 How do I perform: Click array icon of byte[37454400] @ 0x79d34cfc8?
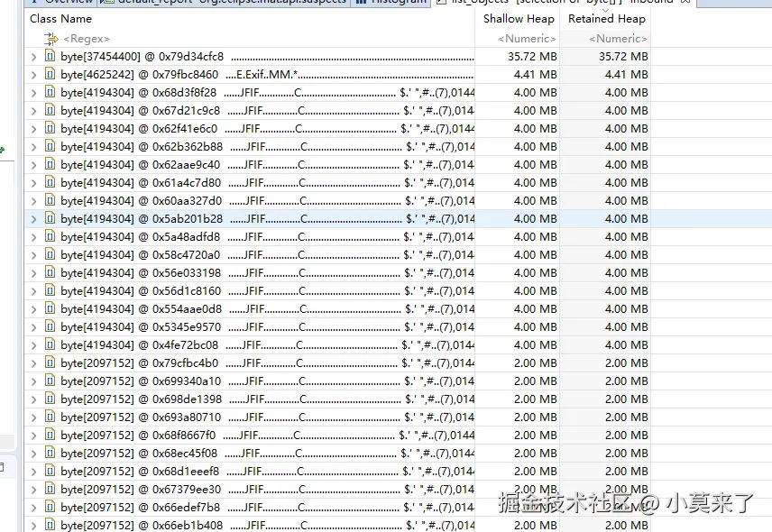click(50, 56)
